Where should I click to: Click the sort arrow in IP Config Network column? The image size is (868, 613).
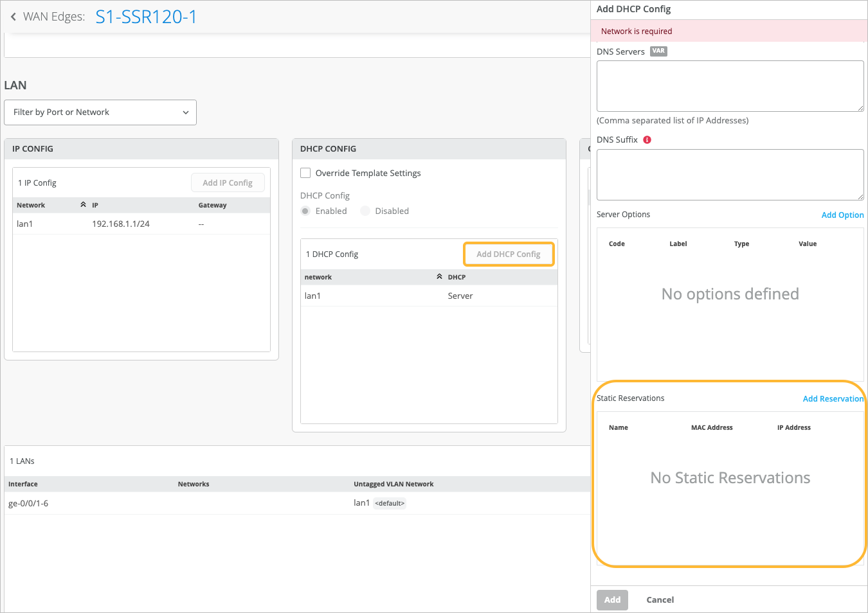83,205
